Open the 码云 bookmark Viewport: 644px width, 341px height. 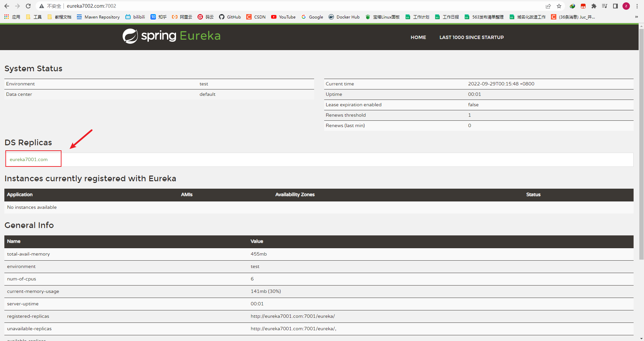point(206,17)
